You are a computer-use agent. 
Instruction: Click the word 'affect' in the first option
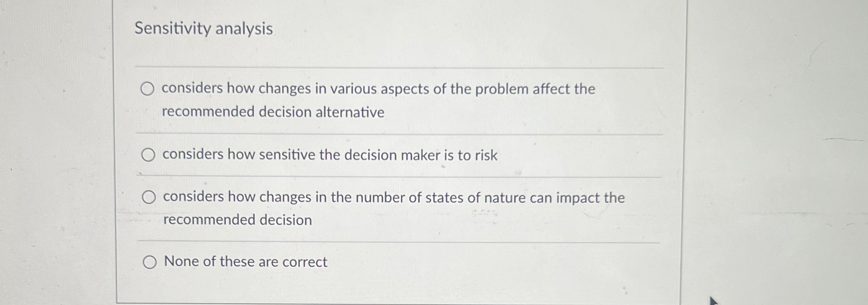[552, 89]
